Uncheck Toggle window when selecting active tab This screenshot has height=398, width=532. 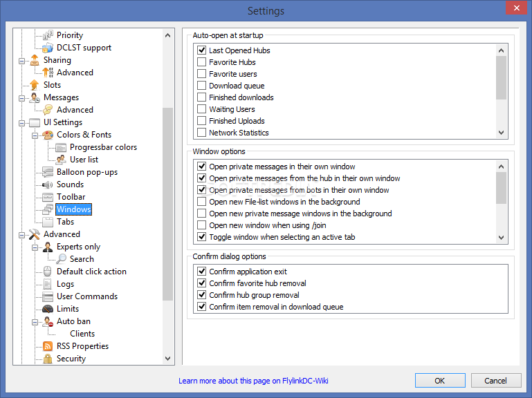tap(201, 237)
